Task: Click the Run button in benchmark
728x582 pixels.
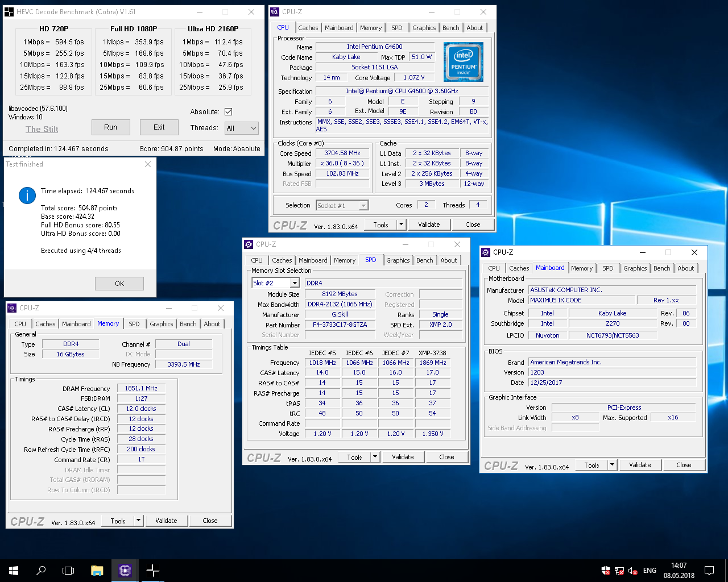Action: [111, 127]
